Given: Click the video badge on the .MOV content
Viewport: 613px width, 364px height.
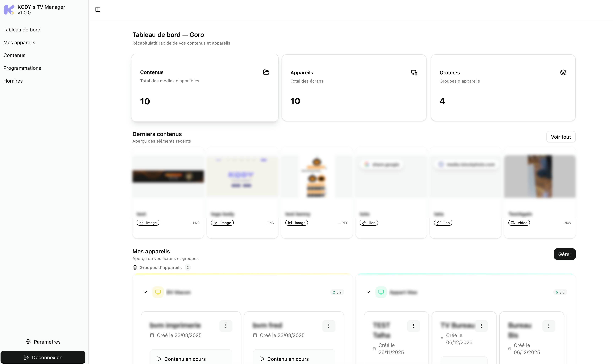Looking at the screenshot, I should (x=519, y=223).
